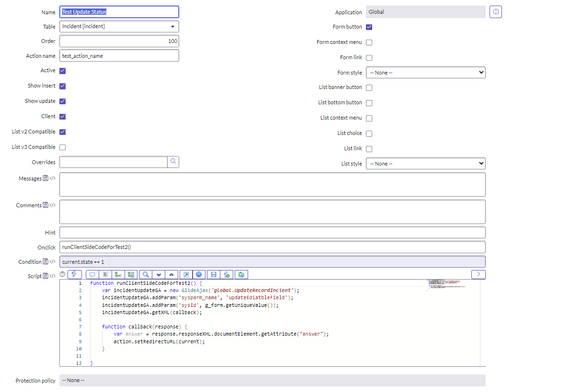The height and width of the screenshot is (392, 570).
Task: Toggle List v2 Compatible checkbox
Action: point(63,132)
